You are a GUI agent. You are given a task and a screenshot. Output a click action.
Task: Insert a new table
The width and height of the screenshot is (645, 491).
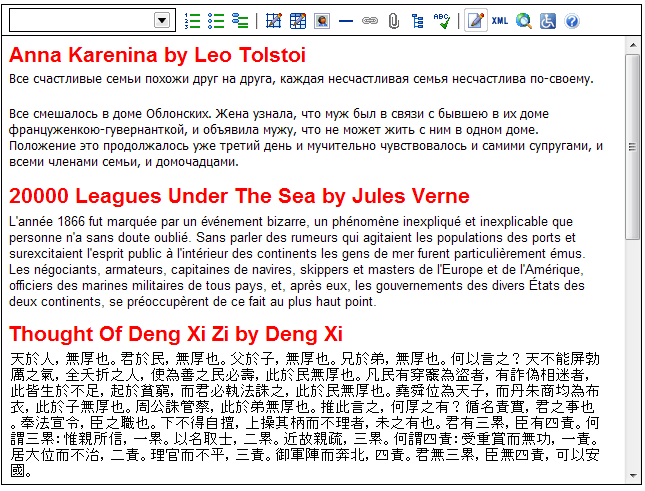[x=274, y=21]
